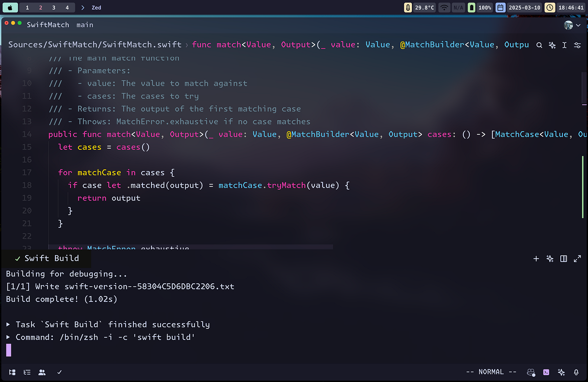Zoom the terminal panel with the expand icon
The width and height of the screenshot is (588, 382).
click(577, 259)
